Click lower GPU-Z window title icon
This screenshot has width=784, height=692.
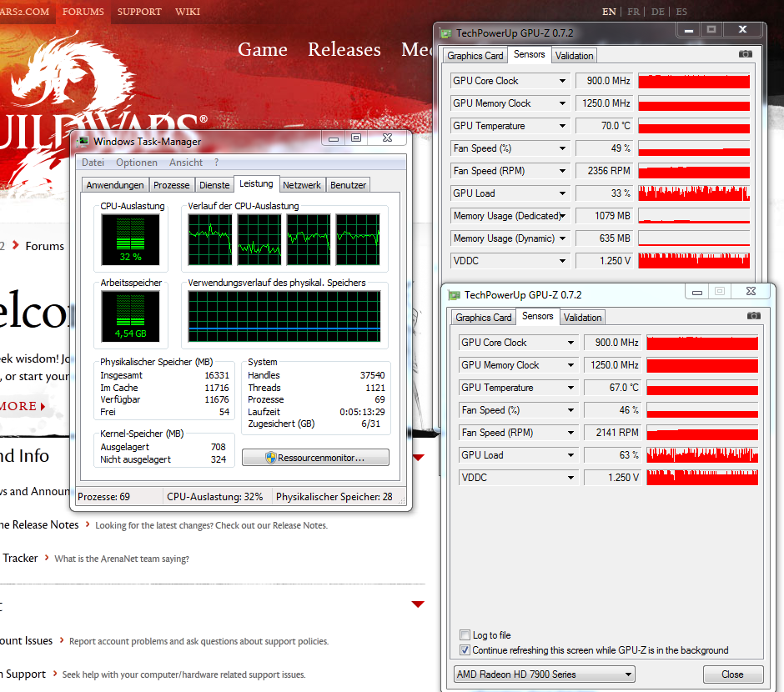point(454,295)
